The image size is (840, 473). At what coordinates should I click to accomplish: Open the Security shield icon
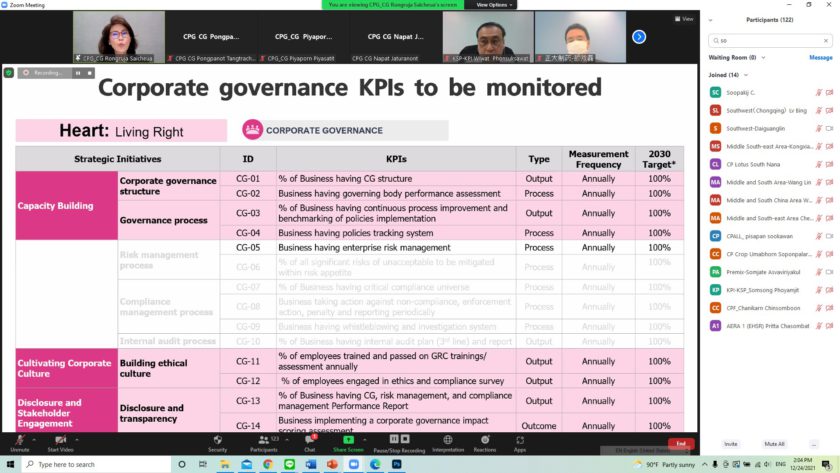(217, 439)
